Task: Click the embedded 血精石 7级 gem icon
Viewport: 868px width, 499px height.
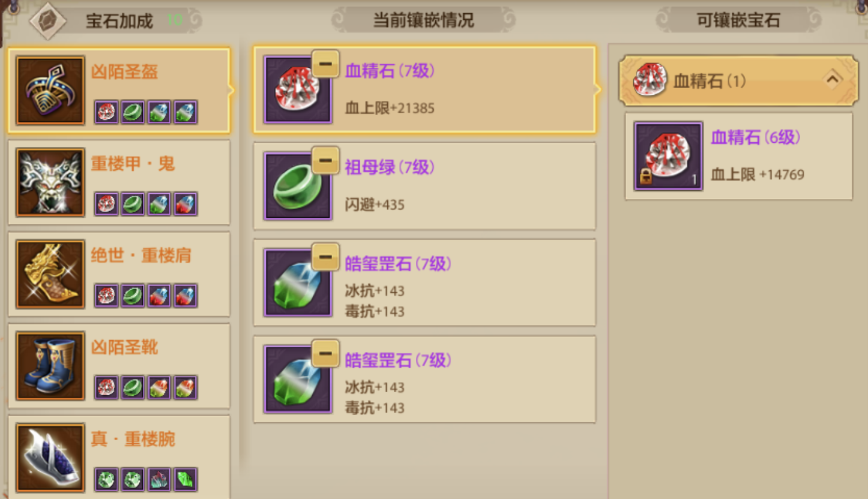Action: tap(298, 89)
